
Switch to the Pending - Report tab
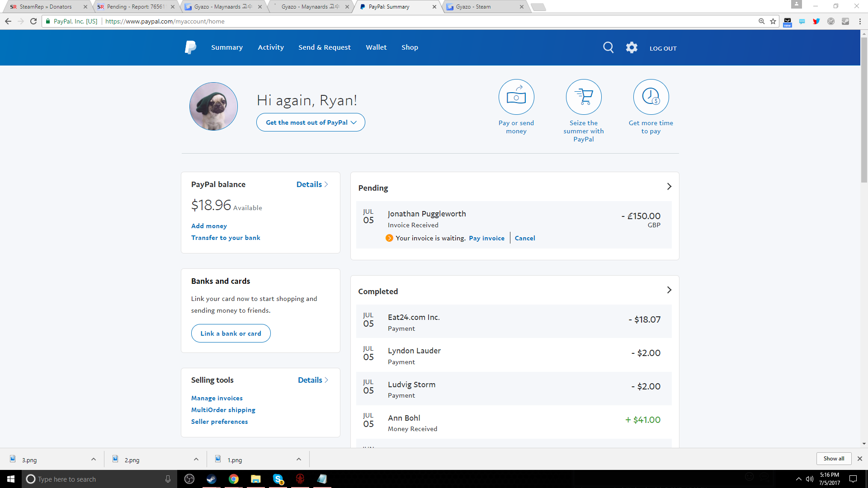pos(135,7)
